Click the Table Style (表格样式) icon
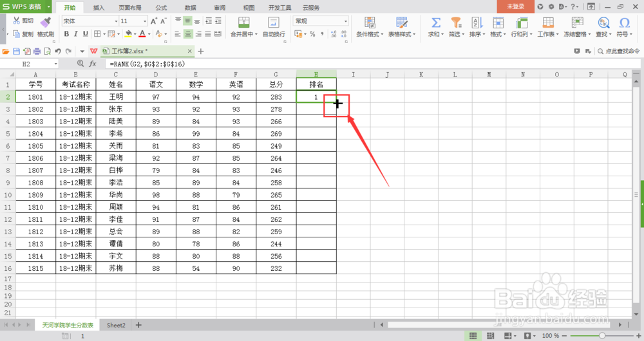The height and width of the screenshot is (341, 644). coord(402,22)
